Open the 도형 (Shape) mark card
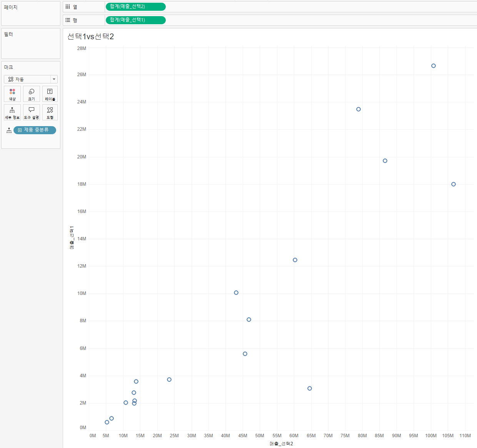This screenshot has width=477, height=448. pyautogui.click(x=50, y=112)
